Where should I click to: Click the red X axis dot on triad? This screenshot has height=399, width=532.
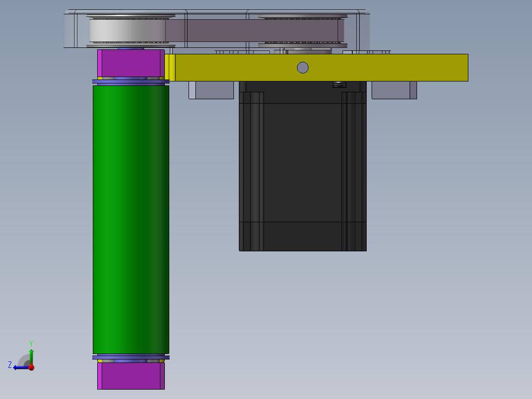32,367
